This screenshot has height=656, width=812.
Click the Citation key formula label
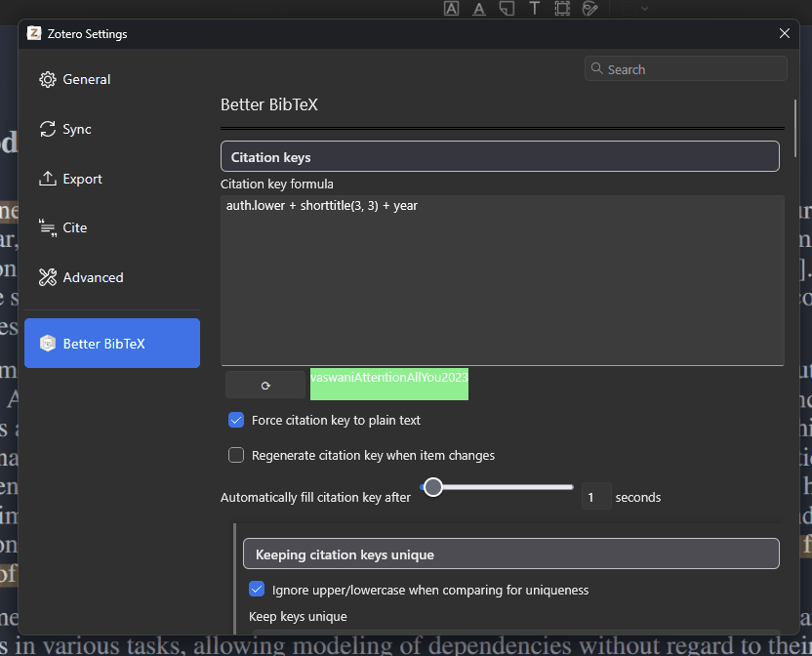click(276, 184)
